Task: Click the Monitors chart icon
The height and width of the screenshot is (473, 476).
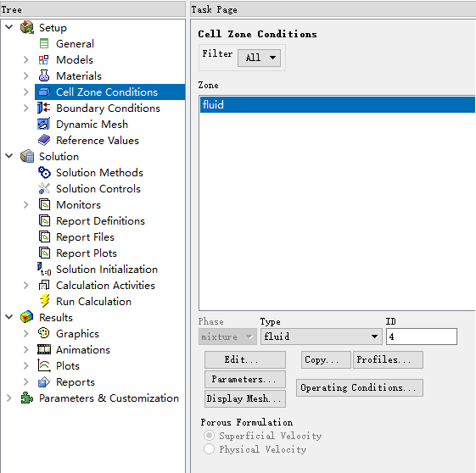Action: point(44,204)
